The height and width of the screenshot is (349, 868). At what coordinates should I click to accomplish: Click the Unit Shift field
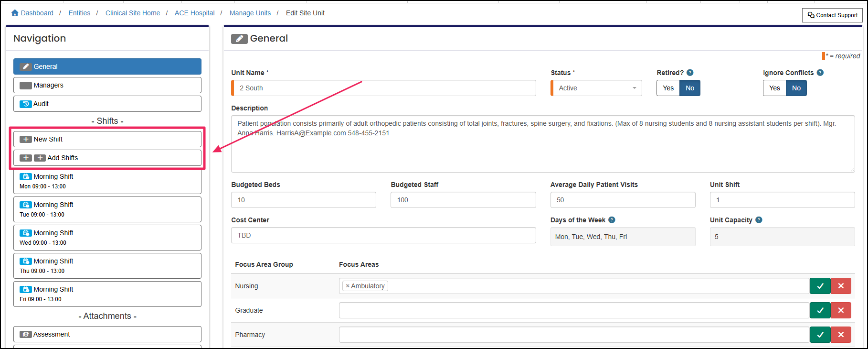[782, 200]
